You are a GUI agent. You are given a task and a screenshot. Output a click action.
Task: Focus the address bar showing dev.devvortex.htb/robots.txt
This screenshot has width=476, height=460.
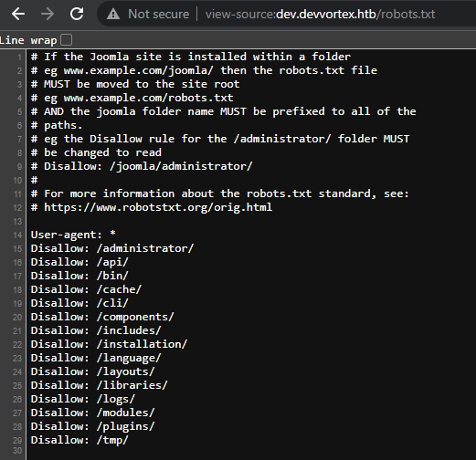[x=320, y=15]
